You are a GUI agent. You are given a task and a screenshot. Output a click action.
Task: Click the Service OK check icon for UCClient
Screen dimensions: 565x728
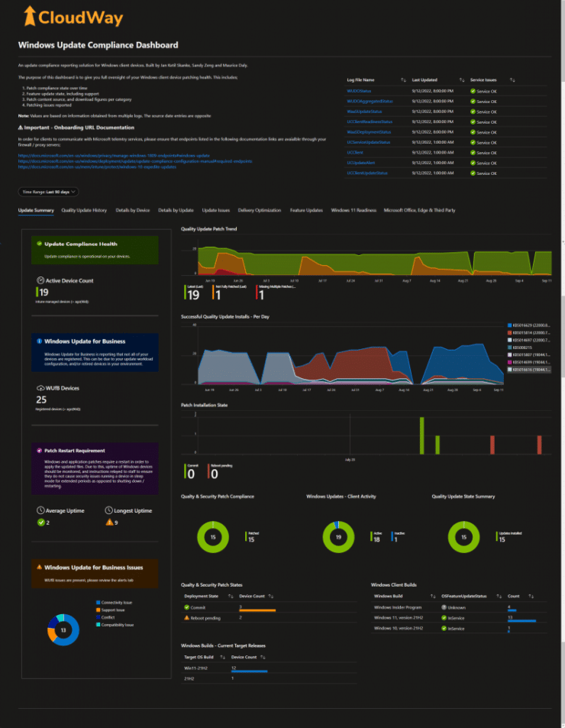[473, 152]
